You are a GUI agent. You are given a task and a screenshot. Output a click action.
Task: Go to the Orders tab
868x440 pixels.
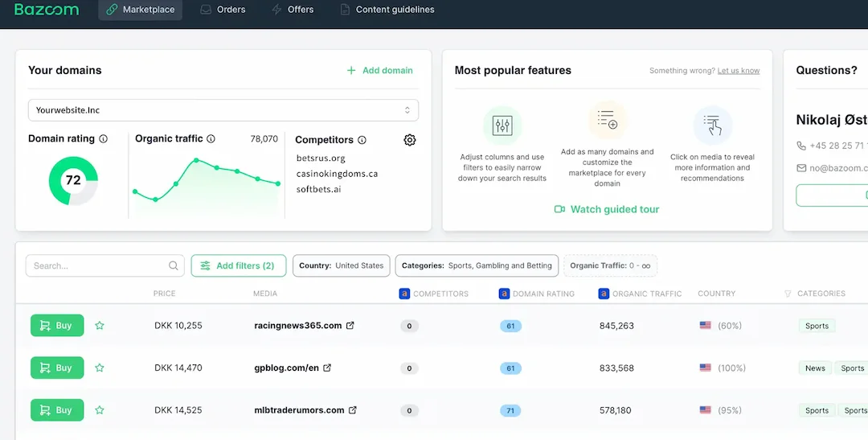coord(223,10)
